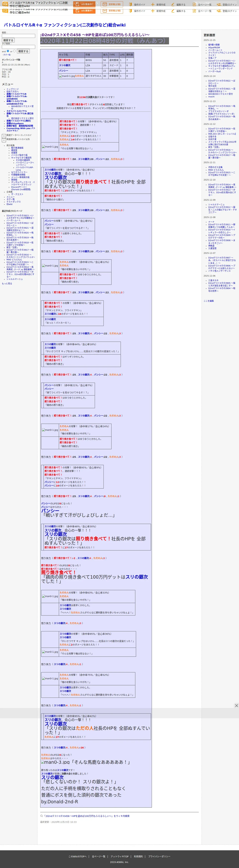
Task: Open 直轄バトルロイヤル(無印) link
Action: pyautogui.click(x=18, y=121)
